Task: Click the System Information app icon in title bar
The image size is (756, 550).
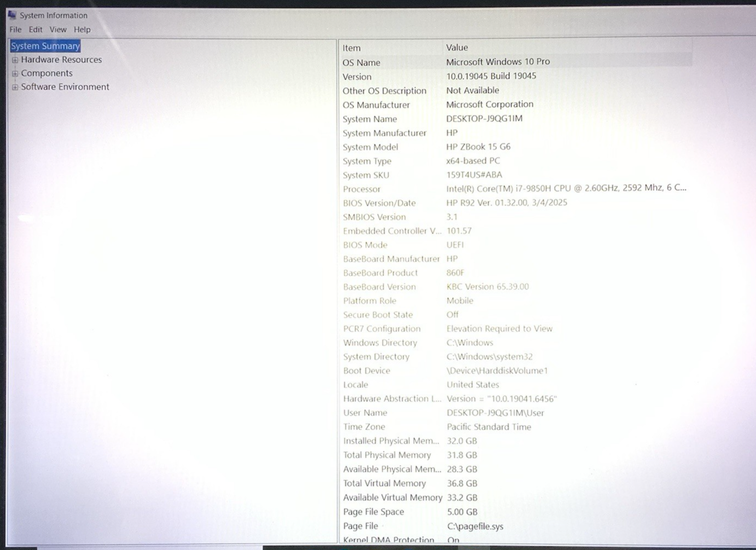Action: click(12, 15)
